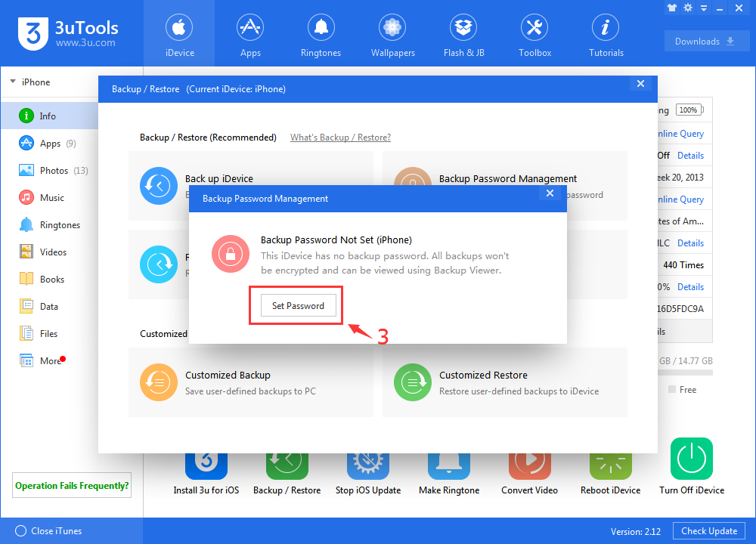Click the '440 Times' value

[683, 264]
